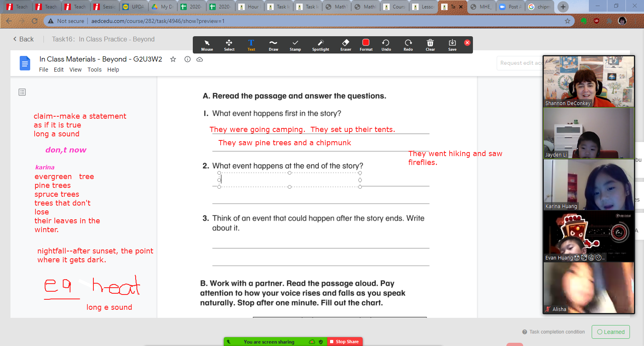The image size is (644, 346).
Task: Click the 'You are screen sharing' indicator
Action: [269, 342]
